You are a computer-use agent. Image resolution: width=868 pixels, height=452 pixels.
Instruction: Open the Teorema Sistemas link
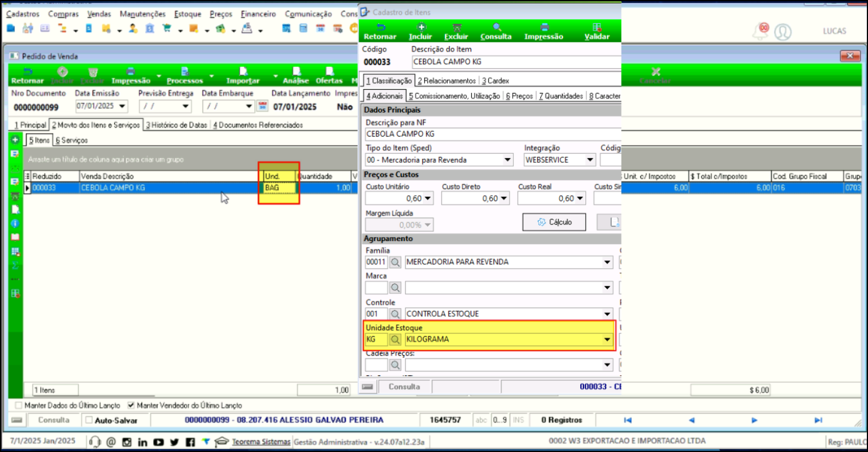tap(261, 442)
